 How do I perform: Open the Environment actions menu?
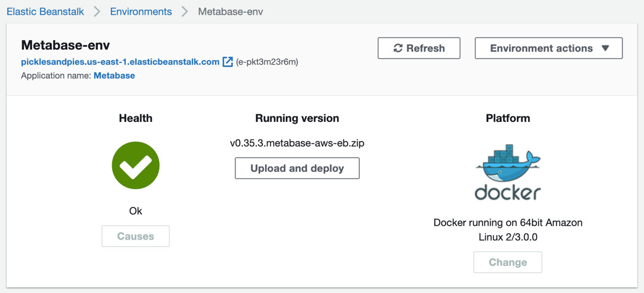pyautogui.click(x=548, y=49)
